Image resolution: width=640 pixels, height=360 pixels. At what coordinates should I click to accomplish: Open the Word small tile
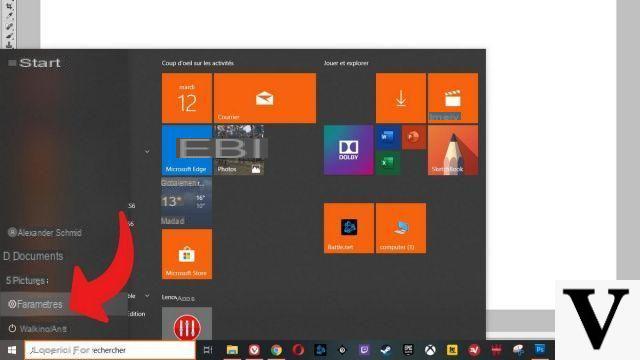coord(387,137)
